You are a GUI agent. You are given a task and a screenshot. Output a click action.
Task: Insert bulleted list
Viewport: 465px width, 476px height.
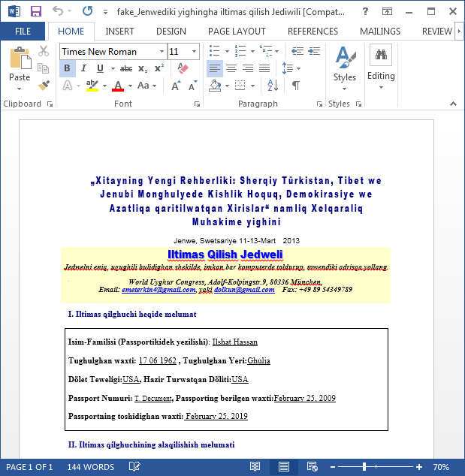coord(215,51)
